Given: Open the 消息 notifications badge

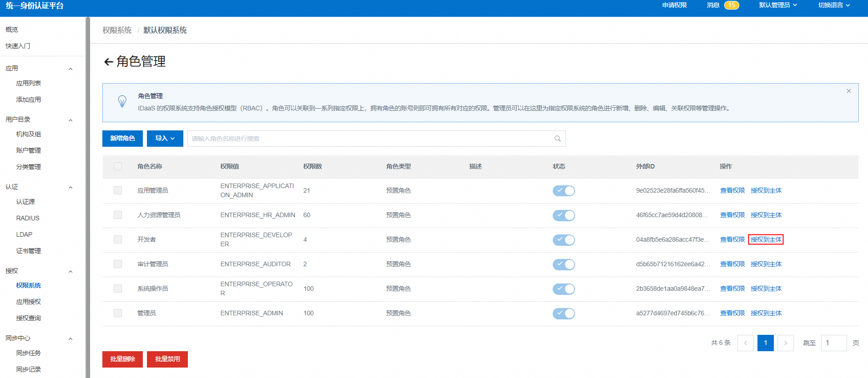Looking at the screenshot, I should [731, 5].
